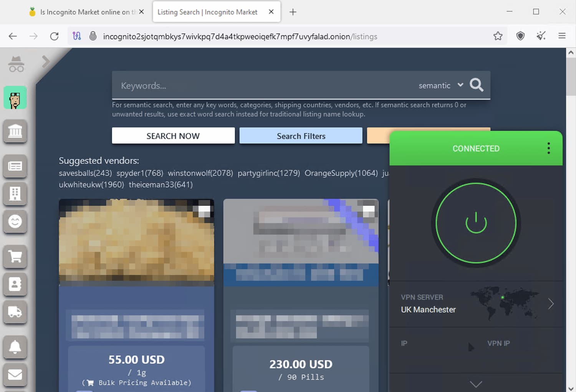Open the 55.00 USD listing thumbnail
Image resolution: width=576 pixels, height=392 pixels.
(136, 242)
